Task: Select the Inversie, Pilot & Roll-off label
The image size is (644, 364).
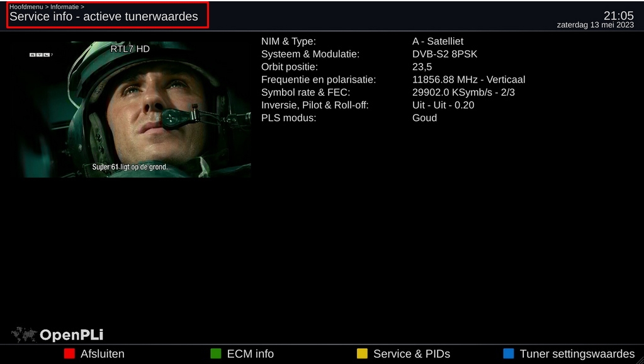Action: tap(315, 105)
